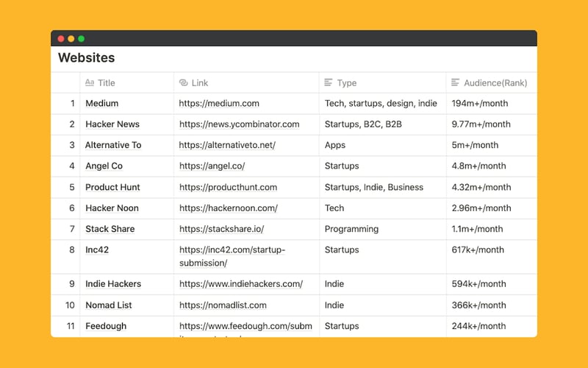
Task: Click the 'Apps' type cell
Action: [383, 145]
